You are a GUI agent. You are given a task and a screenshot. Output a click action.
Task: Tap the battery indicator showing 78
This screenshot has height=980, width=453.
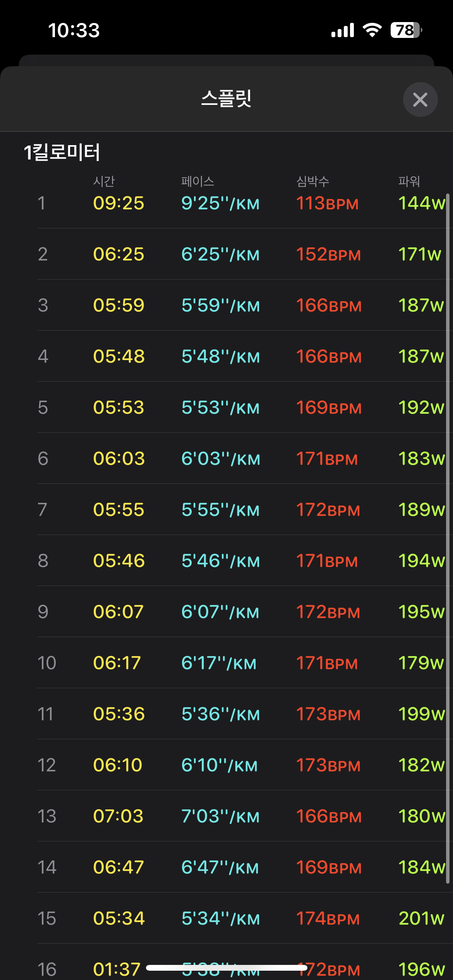coord(406,30)
